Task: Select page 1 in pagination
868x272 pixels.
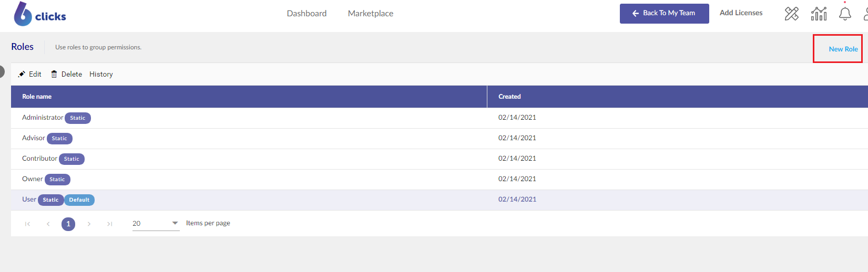Action: (68, 224)
